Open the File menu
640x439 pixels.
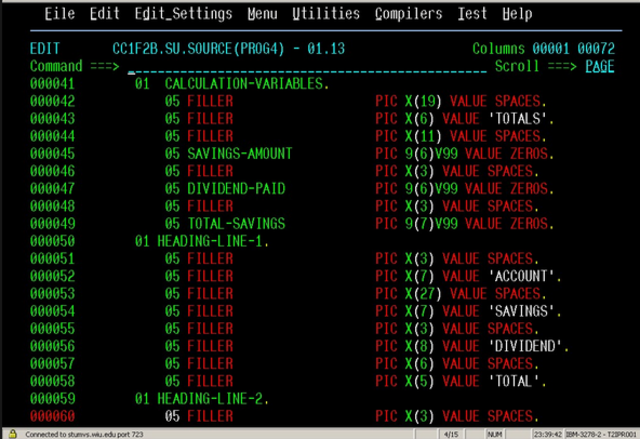[60, 14]
